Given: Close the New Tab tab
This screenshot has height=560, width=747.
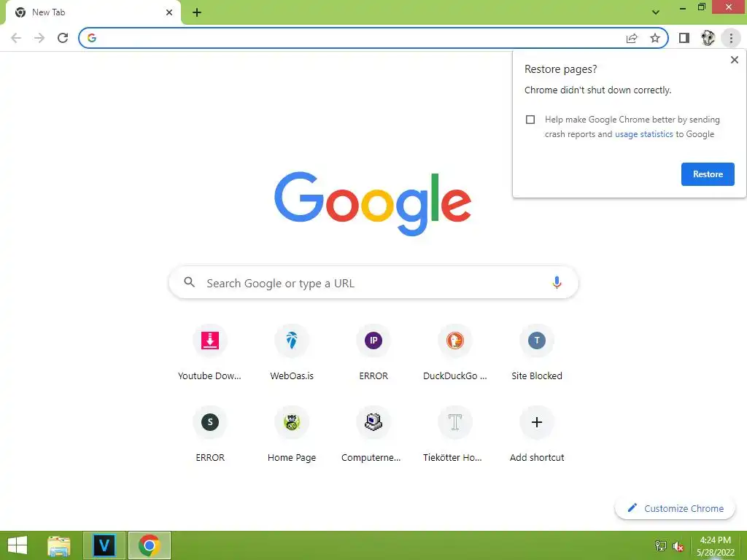Looking at the screenshot, I should pyautogui.click(x=169, y=12).
